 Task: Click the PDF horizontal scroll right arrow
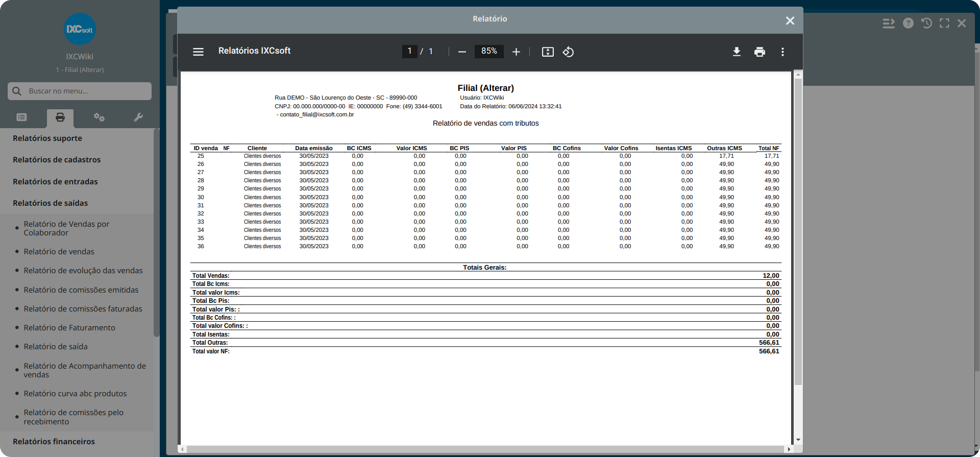click(789, 449)
